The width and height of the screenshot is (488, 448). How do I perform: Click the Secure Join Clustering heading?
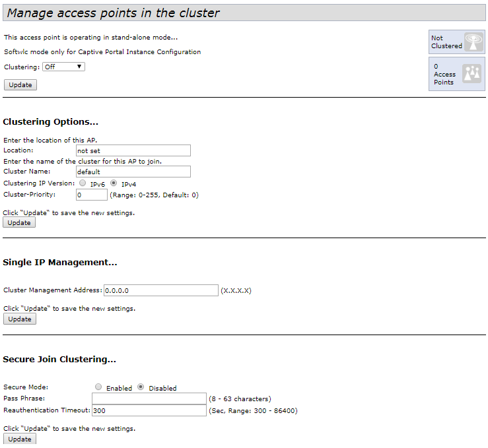click(59, 360)
